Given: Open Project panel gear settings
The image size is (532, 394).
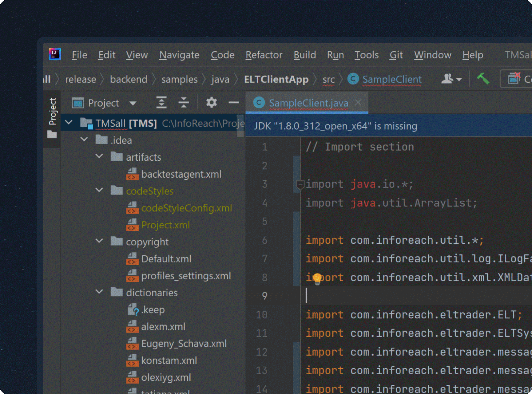Looking at the screenshot, I should 211,102.
